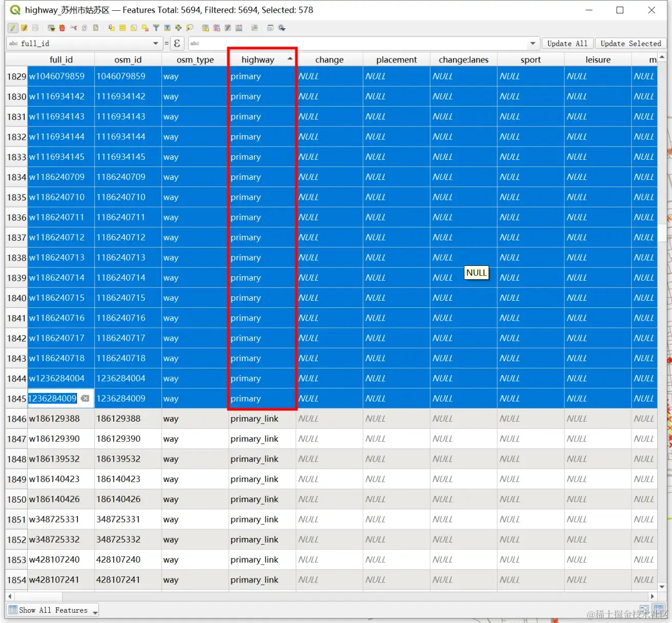Open the Actions gear menu
672x623 pixels.
pyautogui.click(x=282, y=28)
